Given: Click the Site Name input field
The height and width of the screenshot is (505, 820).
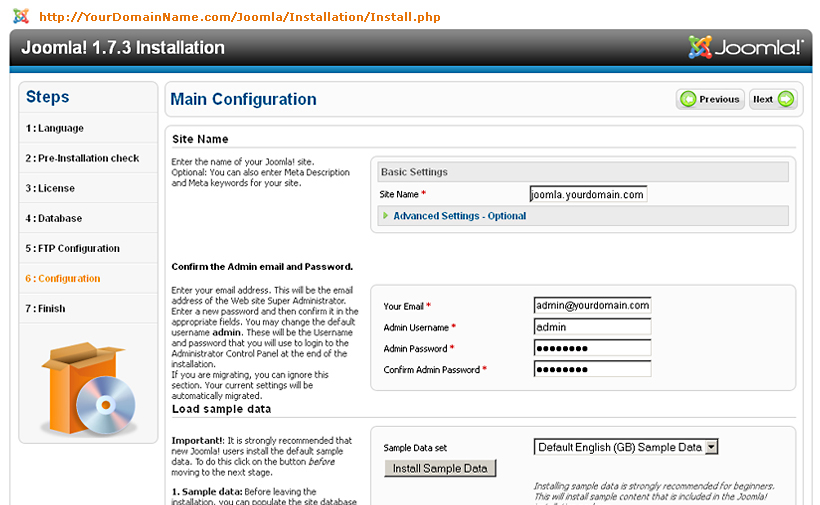Looking at the screenshot, I should [x=588, y=194].
